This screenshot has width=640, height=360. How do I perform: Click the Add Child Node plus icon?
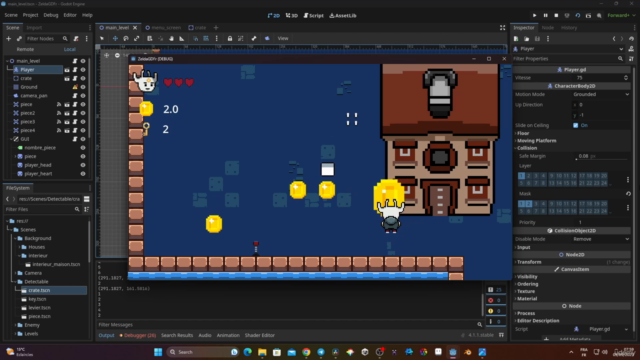(x=8, y=38)
